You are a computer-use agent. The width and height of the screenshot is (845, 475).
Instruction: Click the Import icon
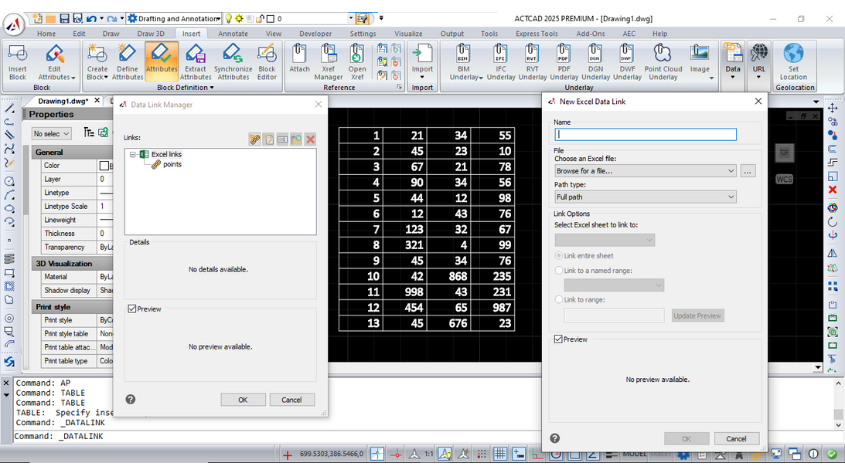(x=422, y=59)
